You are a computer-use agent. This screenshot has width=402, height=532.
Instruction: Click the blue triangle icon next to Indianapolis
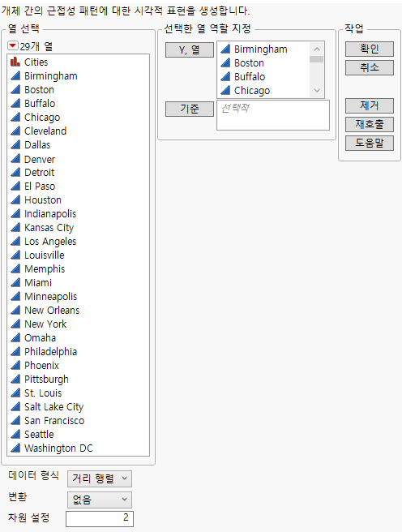(x=15, y=214)
